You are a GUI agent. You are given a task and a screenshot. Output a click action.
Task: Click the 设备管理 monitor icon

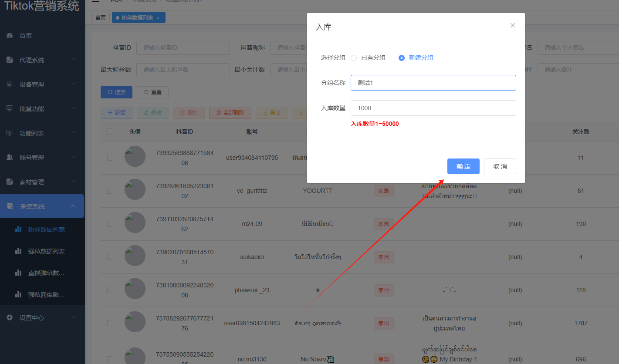pyautogui.click(x=10, y=84)
